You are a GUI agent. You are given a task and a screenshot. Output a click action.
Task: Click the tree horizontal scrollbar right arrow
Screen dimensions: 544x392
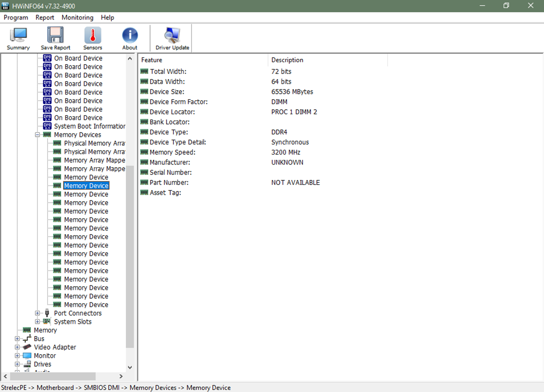pyautogui.click(x=121, y=376)
